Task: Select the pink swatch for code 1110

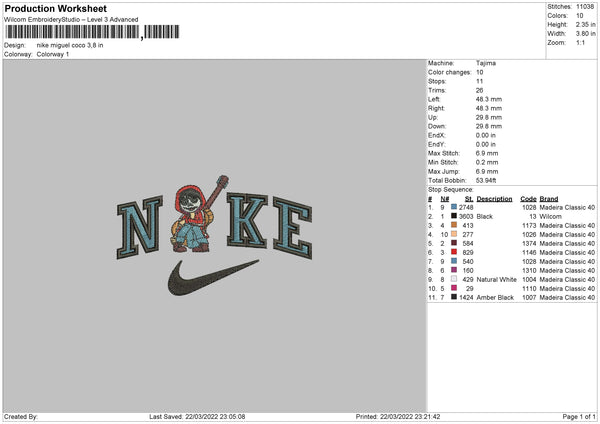Action: (x=454, y=288)
